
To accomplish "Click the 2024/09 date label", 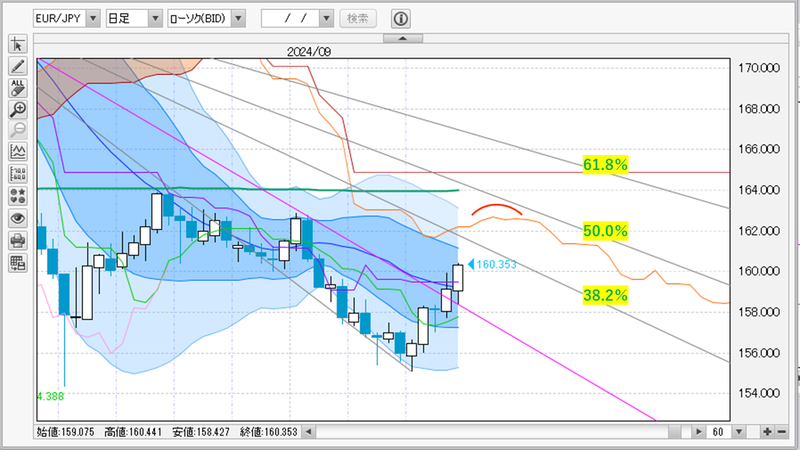I will 309,52.
